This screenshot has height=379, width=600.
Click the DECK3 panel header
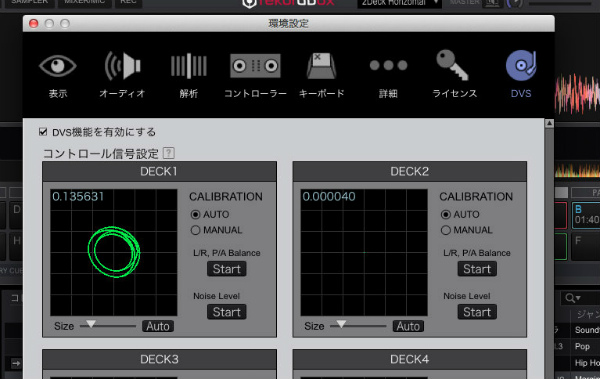159,359
